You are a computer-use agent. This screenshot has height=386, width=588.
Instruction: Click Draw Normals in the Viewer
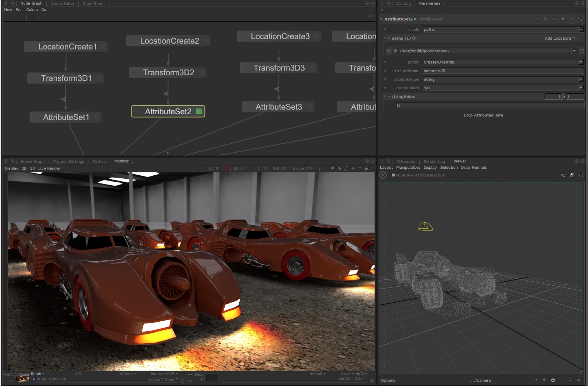[x=474, y=168]
